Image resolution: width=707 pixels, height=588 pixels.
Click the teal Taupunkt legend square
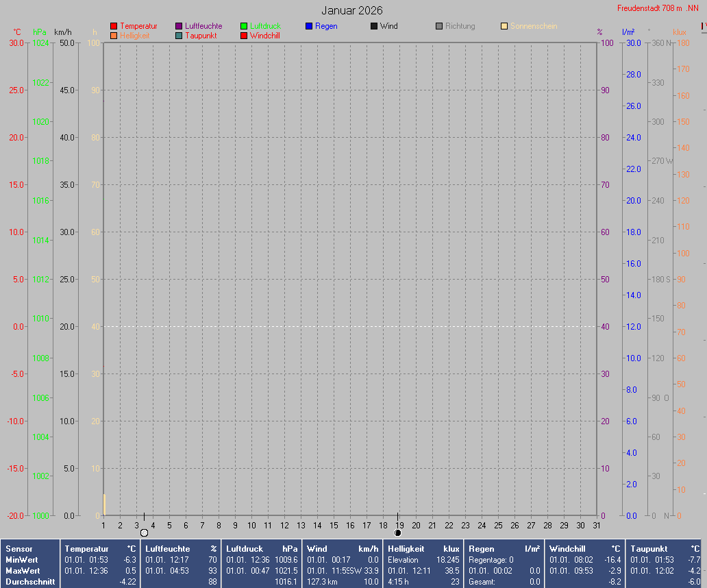click(179, 36)
